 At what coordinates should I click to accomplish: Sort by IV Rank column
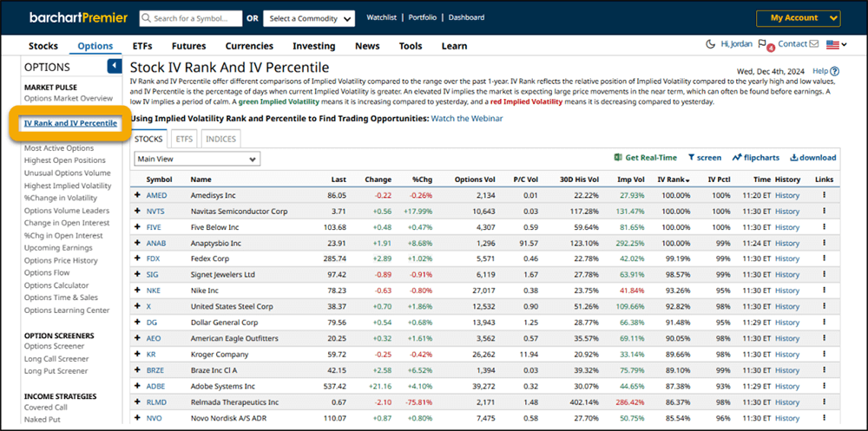674,180
